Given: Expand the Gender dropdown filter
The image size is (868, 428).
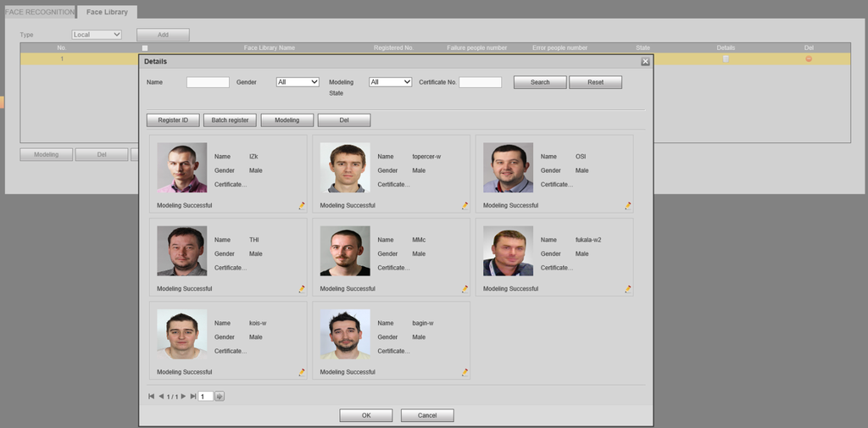Looking at the screenshot, I should tap(298, 82).
